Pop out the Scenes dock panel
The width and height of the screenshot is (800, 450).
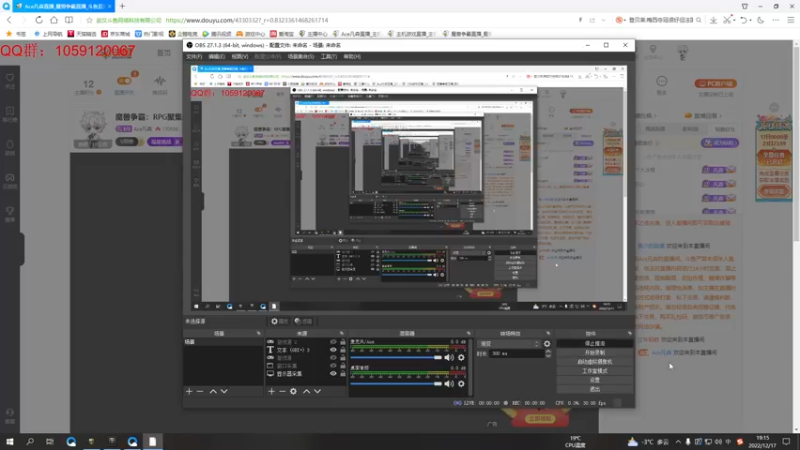pos(259,333)
